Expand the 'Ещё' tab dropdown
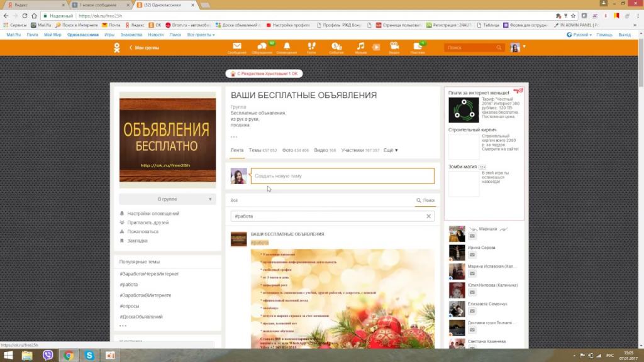 391,150
